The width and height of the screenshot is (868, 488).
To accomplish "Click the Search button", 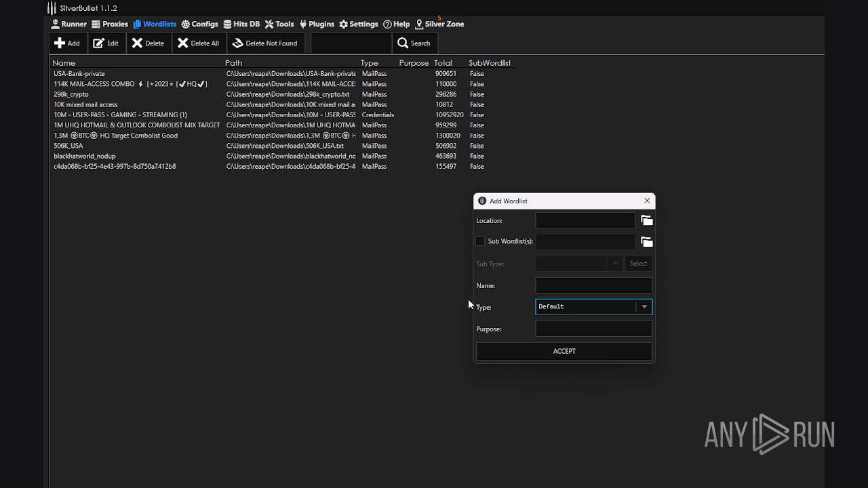I will tap(414, 43).
